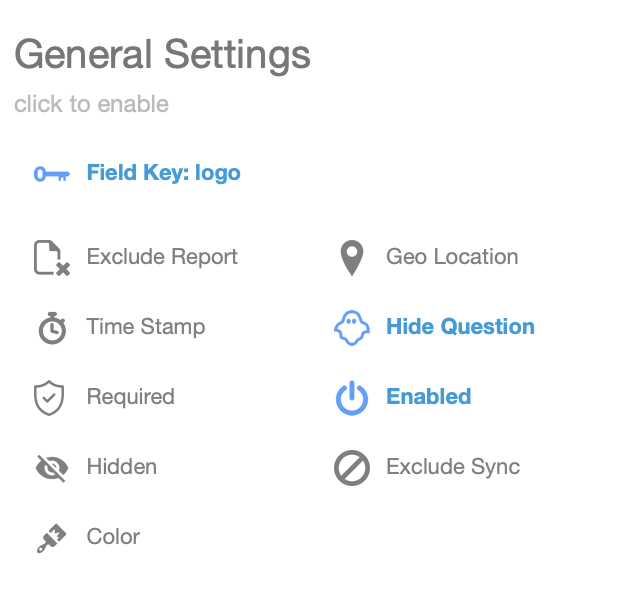Toggle off the Enabled setting
The height and width of the screenshot is (600, 626).
[428, 397]
